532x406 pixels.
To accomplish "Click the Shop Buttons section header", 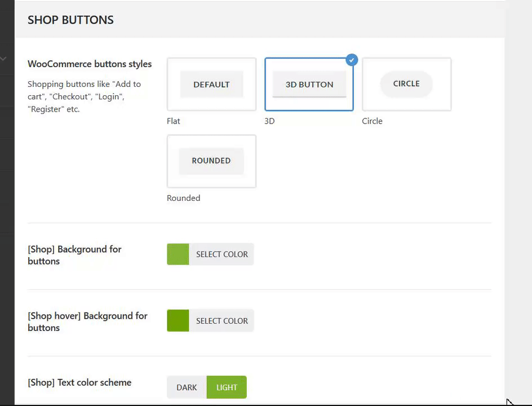I will [70, 20].
